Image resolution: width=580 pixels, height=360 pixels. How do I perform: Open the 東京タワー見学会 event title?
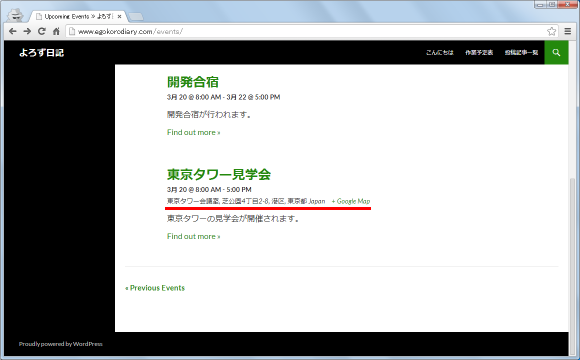pyautogui.click(x=219, y=174)
